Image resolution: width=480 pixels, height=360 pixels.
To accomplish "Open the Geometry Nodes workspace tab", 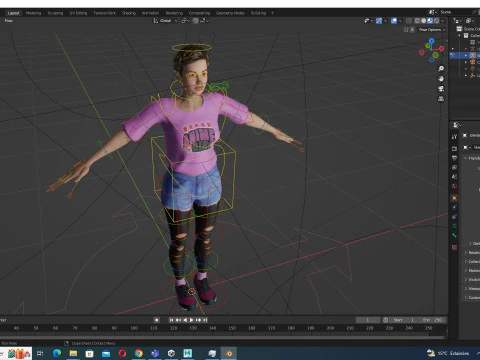I will click(230, 13).
